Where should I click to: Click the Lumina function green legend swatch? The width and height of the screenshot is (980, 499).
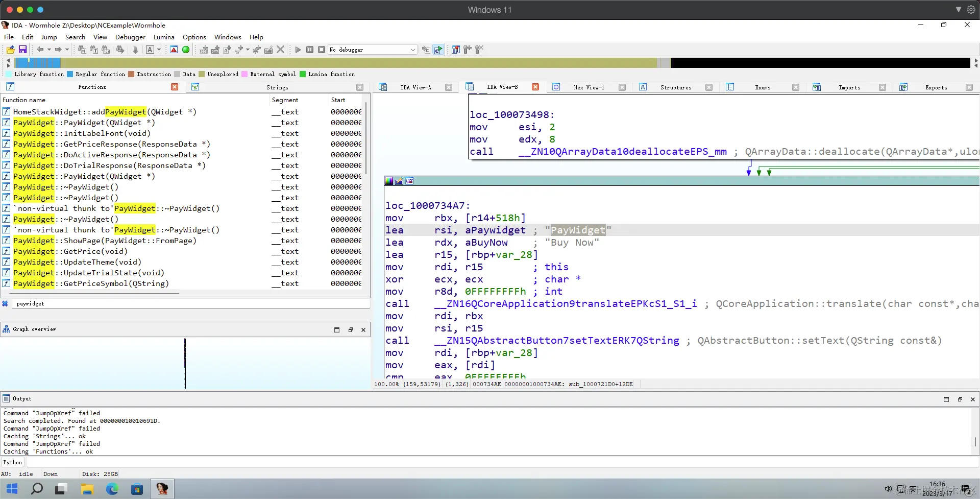(303, 74)
